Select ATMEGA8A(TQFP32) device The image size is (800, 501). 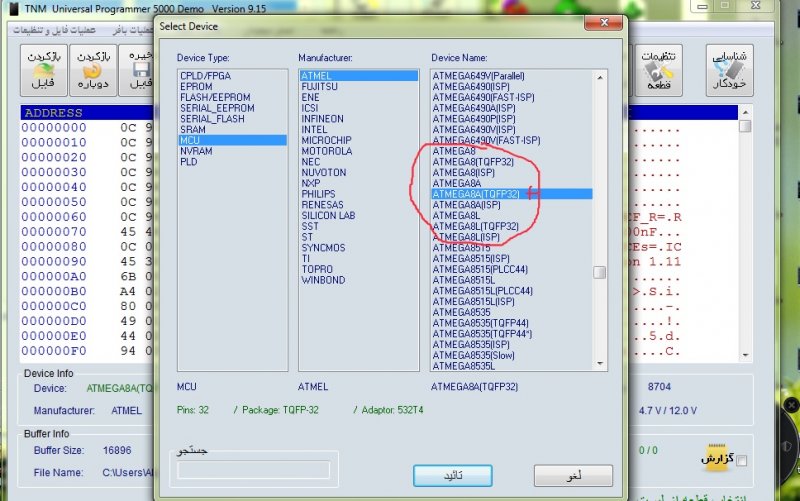(512, 194)
